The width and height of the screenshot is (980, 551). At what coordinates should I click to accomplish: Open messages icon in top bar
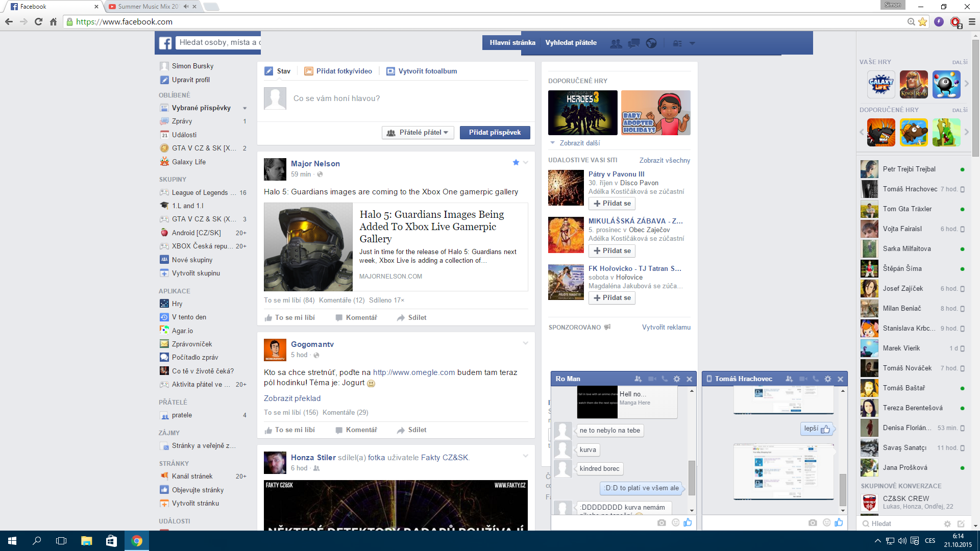click(x=633, y=43)
